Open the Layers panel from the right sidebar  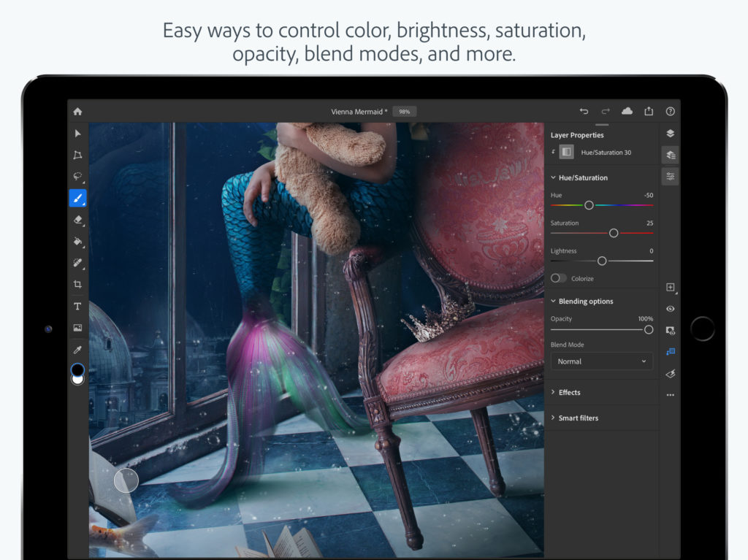[x=670, y=134]
